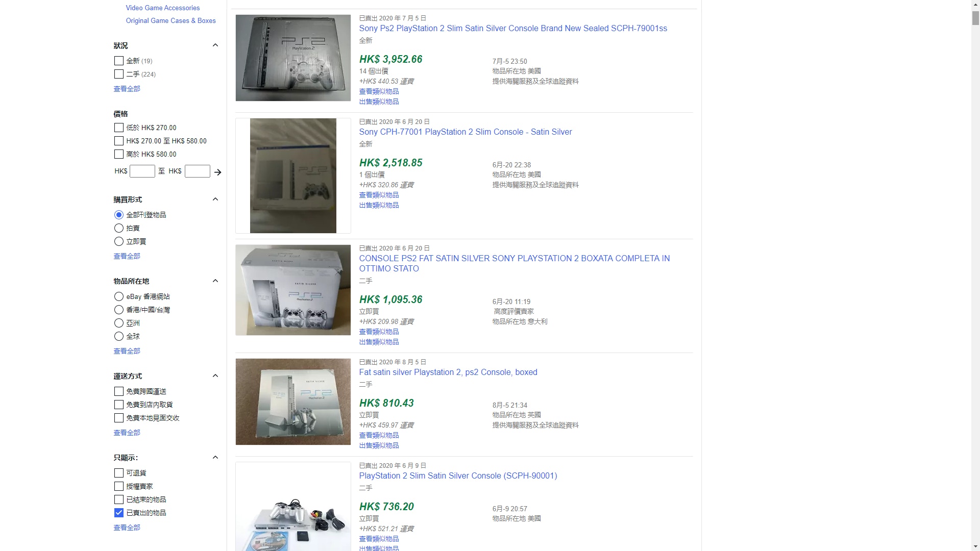Choose 香港/中國/台灣 item location

pyautogui.click(x=119, y=310)
